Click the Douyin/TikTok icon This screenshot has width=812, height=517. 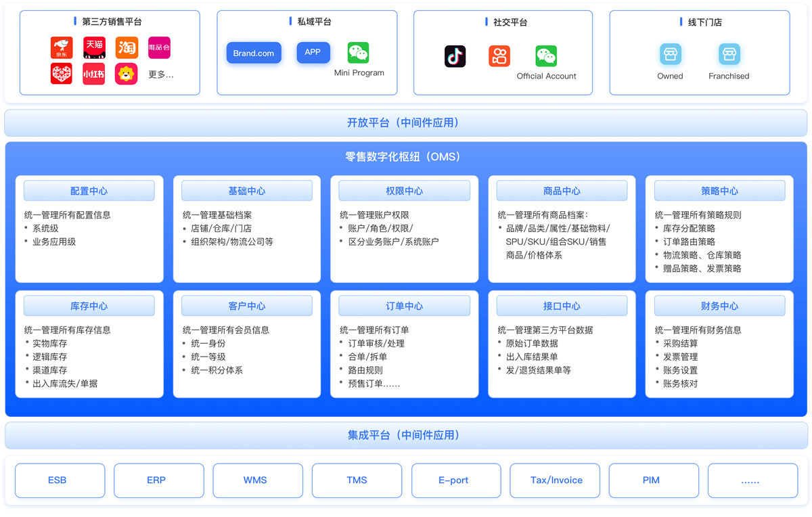(455, 56)
